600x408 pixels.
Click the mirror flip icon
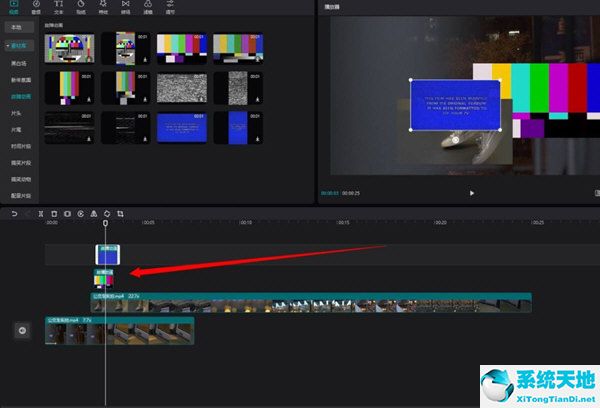click(93, 213)
